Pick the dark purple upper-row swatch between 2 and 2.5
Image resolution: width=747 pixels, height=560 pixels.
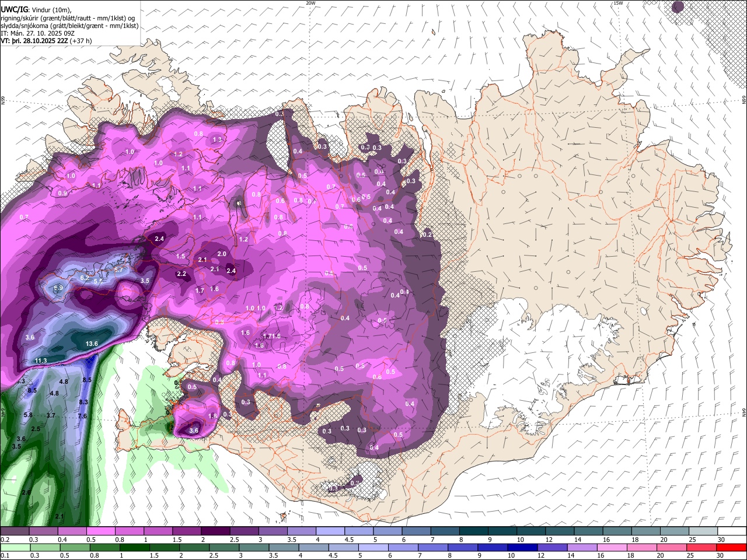pyautogui.click(x=215, y=531)
